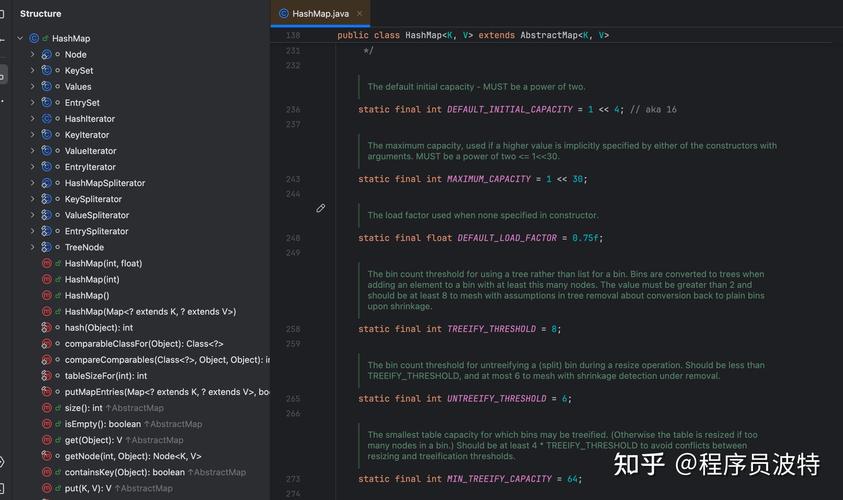
Task: Click UNTREEIFY_THRESHOLD constant declaration
Action: (x=497, y=398)
